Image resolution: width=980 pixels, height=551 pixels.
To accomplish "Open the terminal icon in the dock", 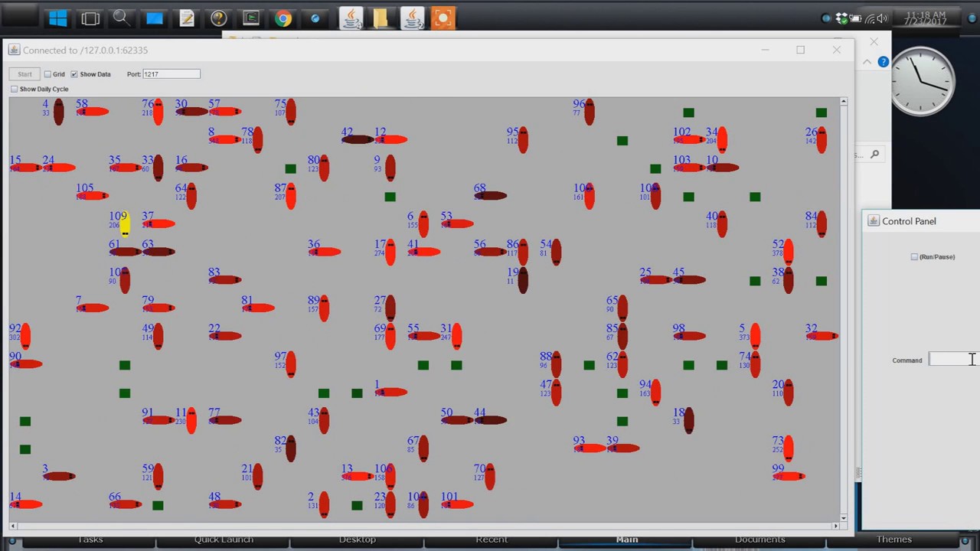I will tap(251, 18).
